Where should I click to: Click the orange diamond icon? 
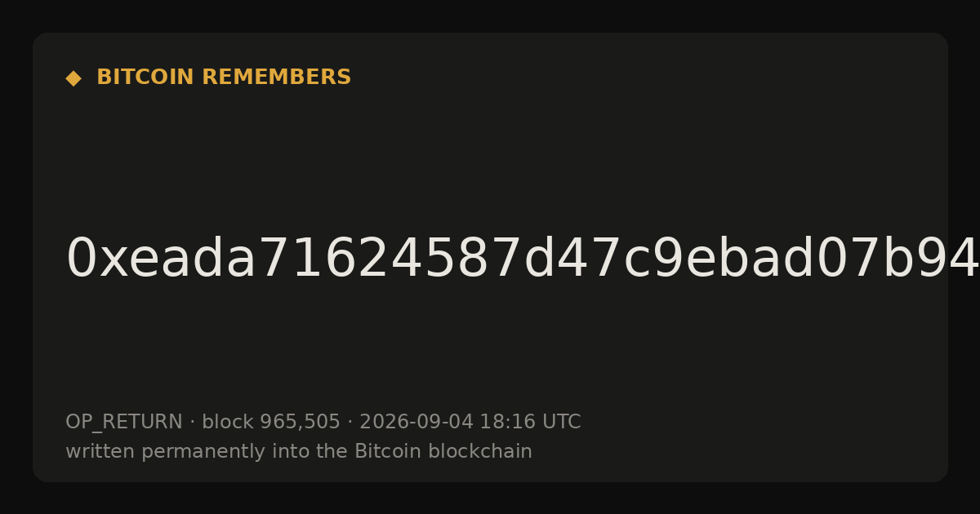[x=73, y=78]
